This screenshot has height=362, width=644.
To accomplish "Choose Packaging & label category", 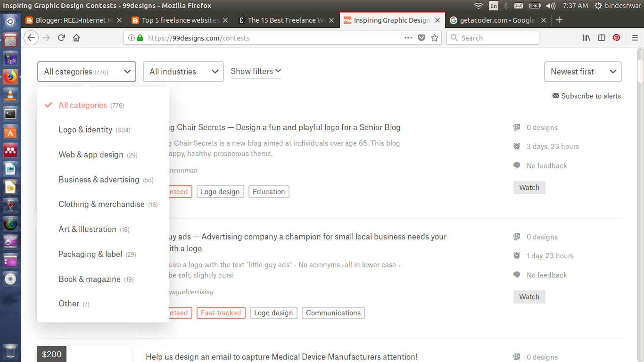I will (97, 254).
